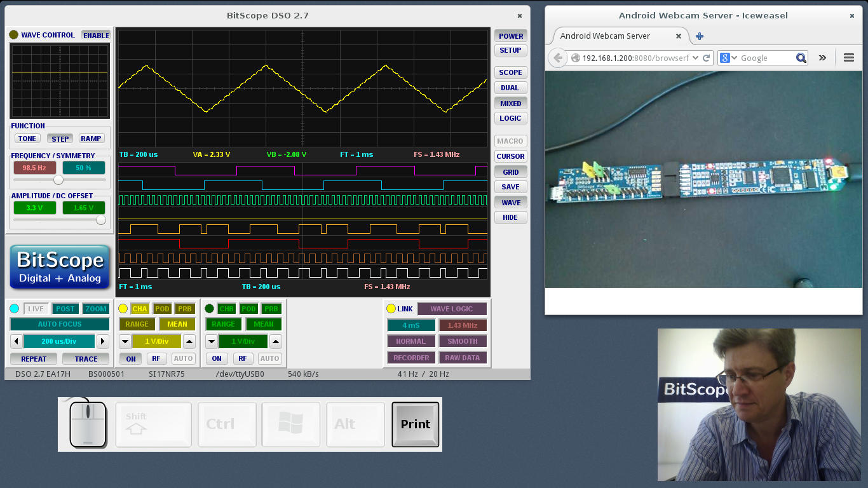Click the search magnifier icon in Google box
Viewport: 868px width, 488px height.
[x=801, y=58]
